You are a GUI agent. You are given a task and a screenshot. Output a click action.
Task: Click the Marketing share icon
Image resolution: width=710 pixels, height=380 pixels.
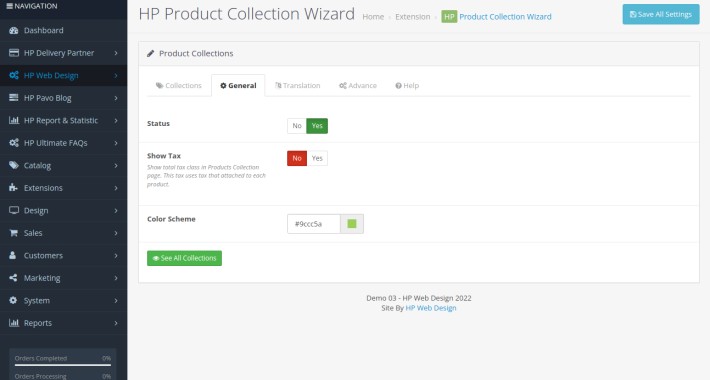click(13, 278)
